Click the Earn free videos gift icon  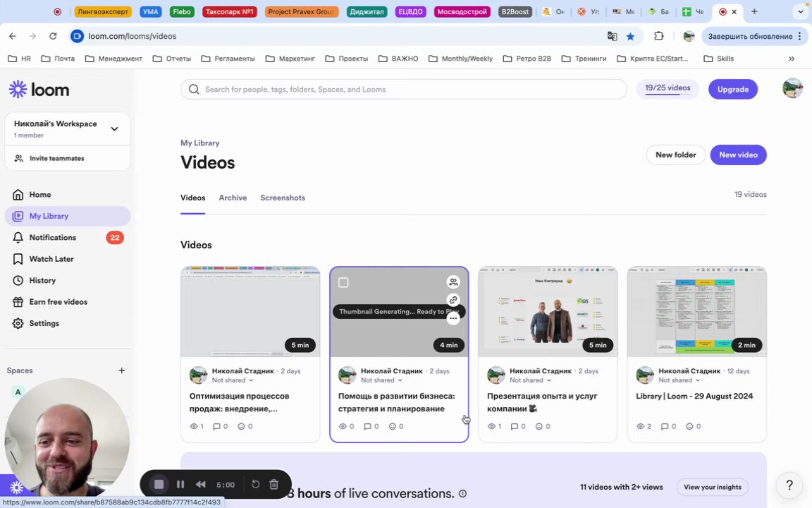(18, 302)
